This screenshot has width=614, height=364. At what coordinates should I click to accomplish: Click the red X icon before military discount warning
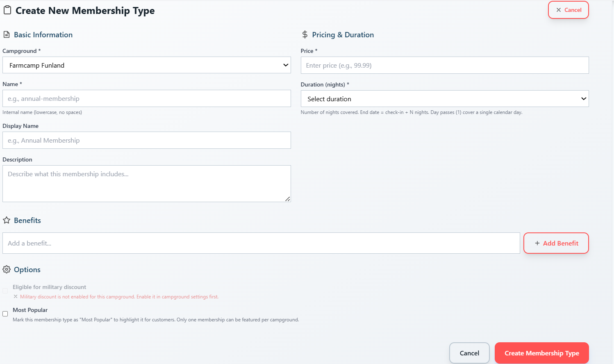(x=16, y=297)
